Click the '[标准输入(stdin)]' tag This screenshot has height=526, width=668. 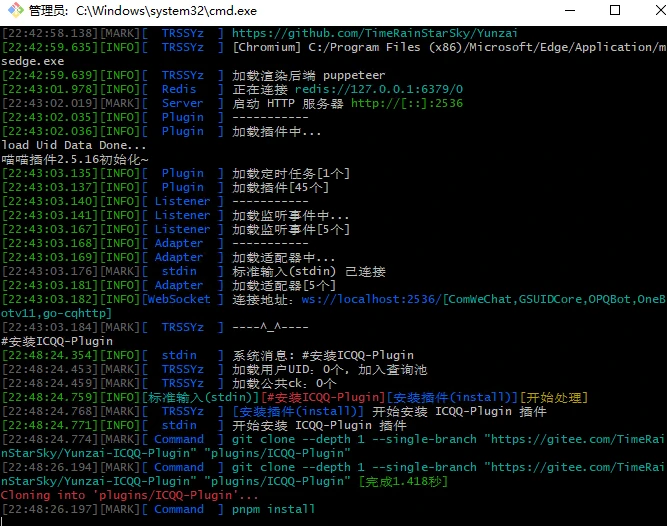pos(200,397)
